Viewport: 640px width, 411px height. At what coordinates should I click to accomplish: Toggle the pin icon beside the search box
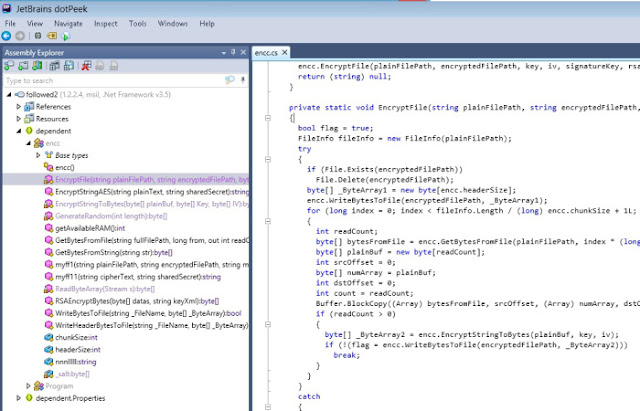(x=243, y=80)
